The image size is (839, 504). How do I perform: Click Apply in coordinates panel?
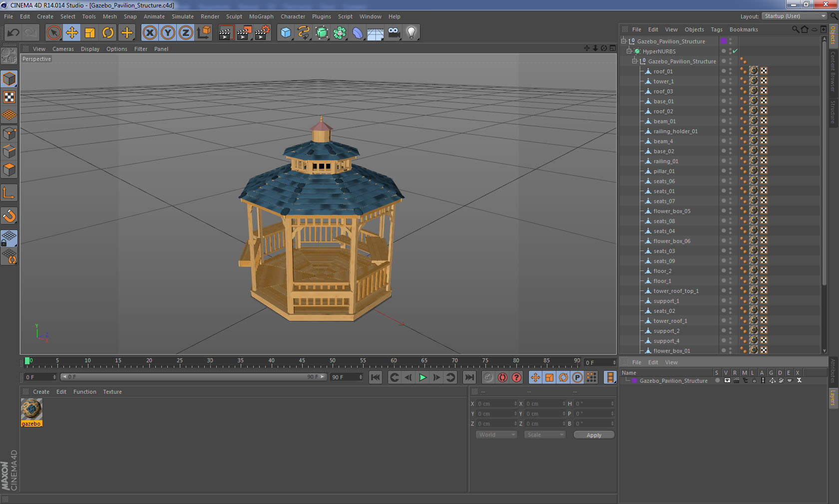(594, 435)
